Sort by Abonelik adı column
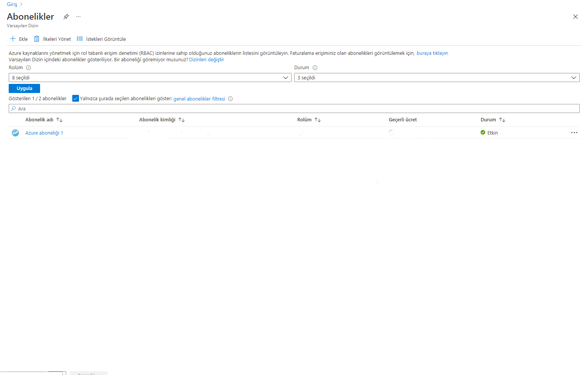The image size is (588, 375). pos(44,120)
